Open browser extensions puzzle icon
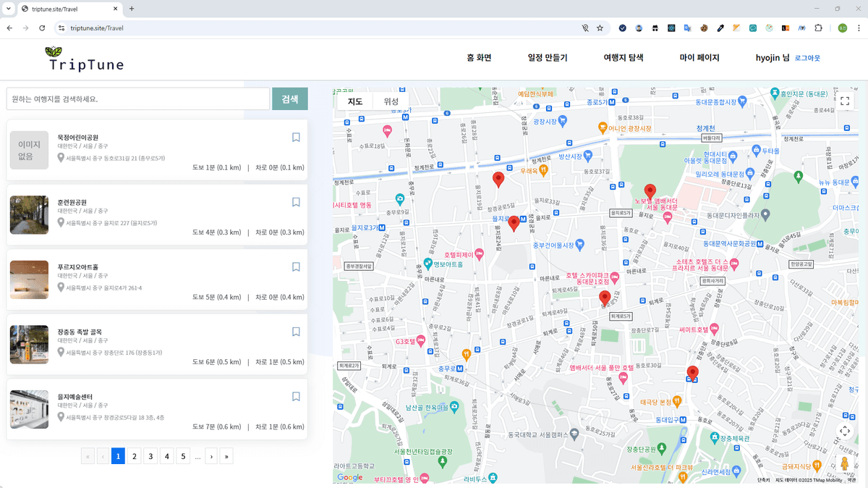 (819, 28)
